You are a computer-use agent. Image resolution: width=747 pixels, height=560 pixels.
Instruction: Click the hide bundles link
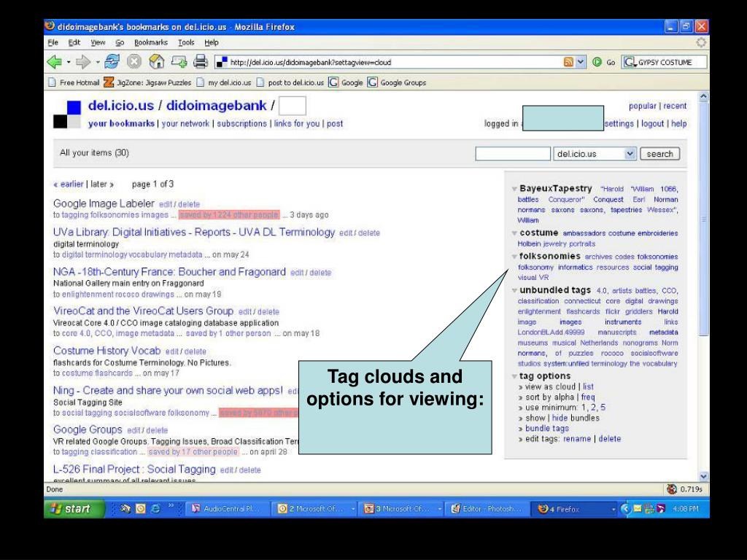tap(560, 418)
